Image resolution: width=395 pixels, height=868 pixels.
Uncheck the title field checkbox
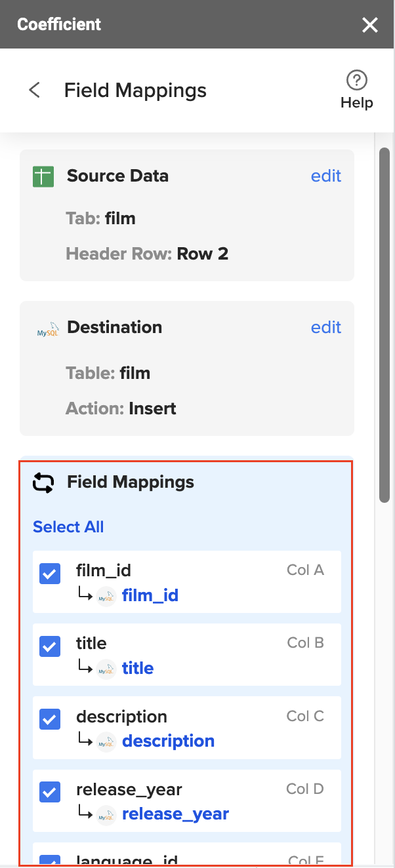click(x=49, y=646)
